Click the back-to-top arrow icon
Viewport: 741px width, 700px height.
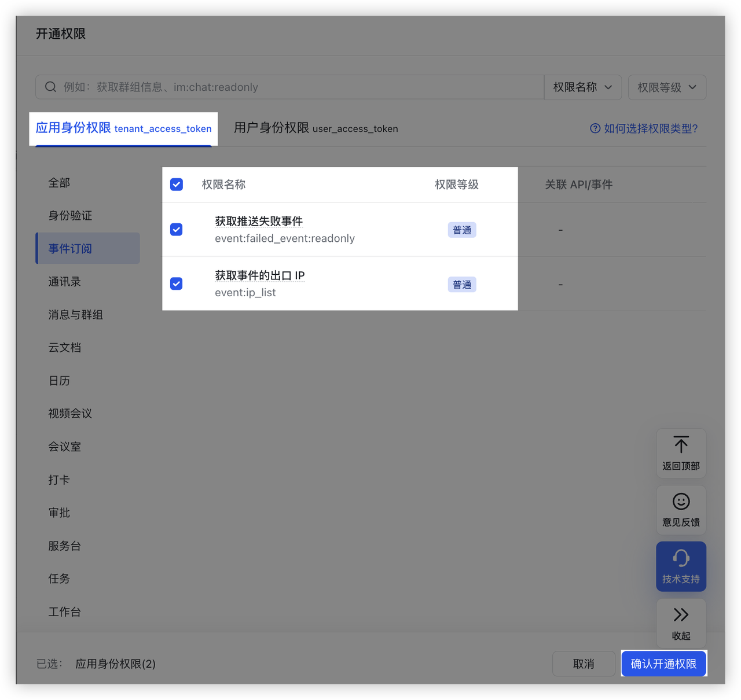coord(681,444)
